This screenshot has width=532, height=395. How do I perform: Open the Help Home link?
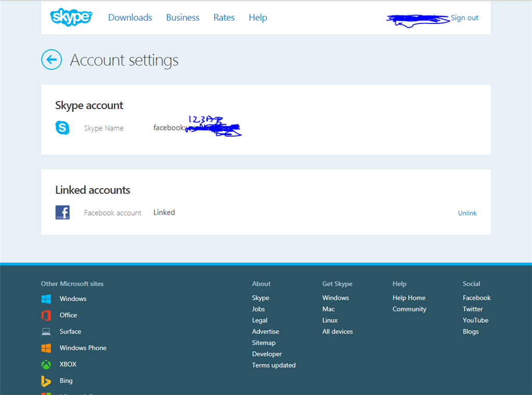coord(409,298)
